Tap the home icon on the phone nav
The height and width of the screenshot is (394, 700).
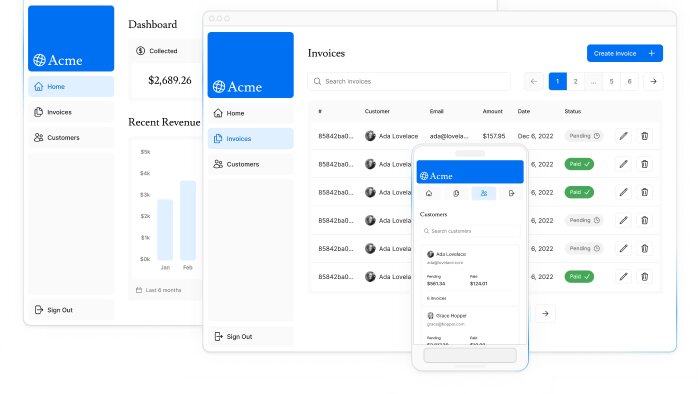tap(429, 193)
